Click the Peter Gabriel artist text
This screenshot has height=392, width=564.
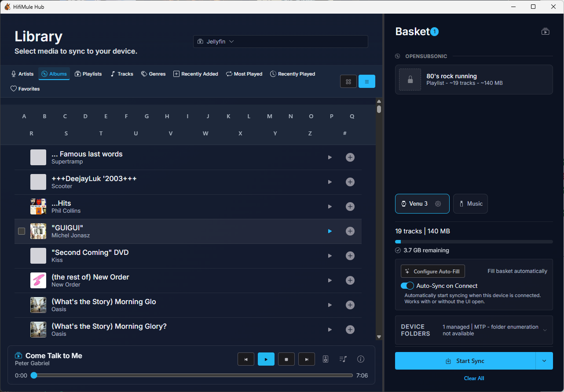coord(32,363)
